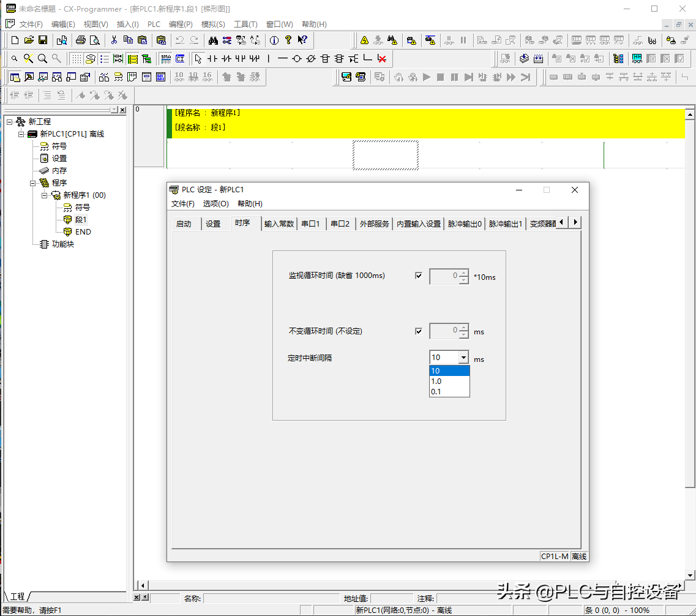This screenshot has height=616, width=696.
Task: Click the 工程 tab at panel bottom
Action: tap(17, 596)
